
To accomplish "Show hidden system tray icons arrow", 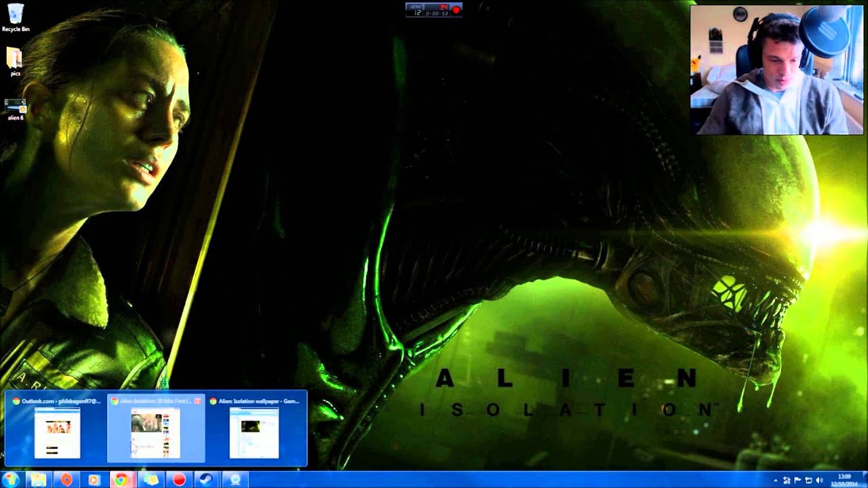I will tap(776, 481).
